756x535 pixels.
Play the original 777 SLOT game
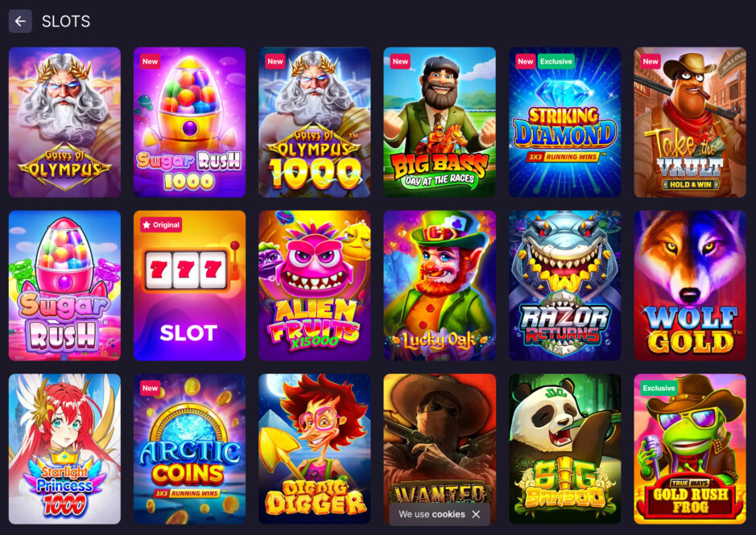coord(189,286)
